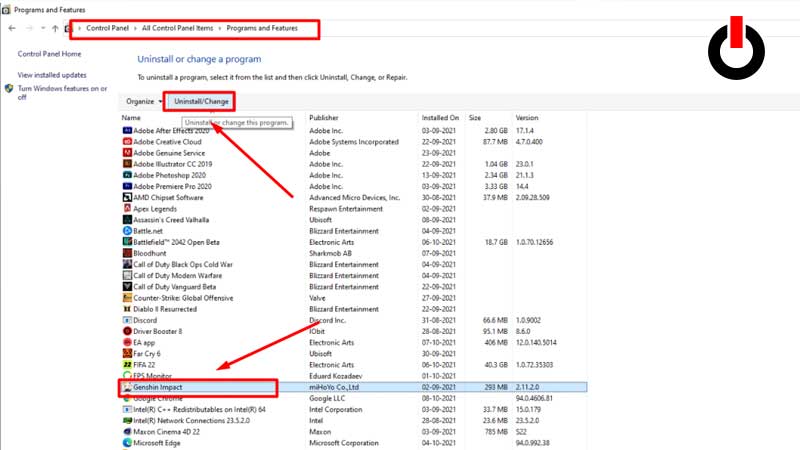Viewport: 800px width, 450px height.
Task: Click All Control Panel Items breadcrumb
Action: [178, 28]
